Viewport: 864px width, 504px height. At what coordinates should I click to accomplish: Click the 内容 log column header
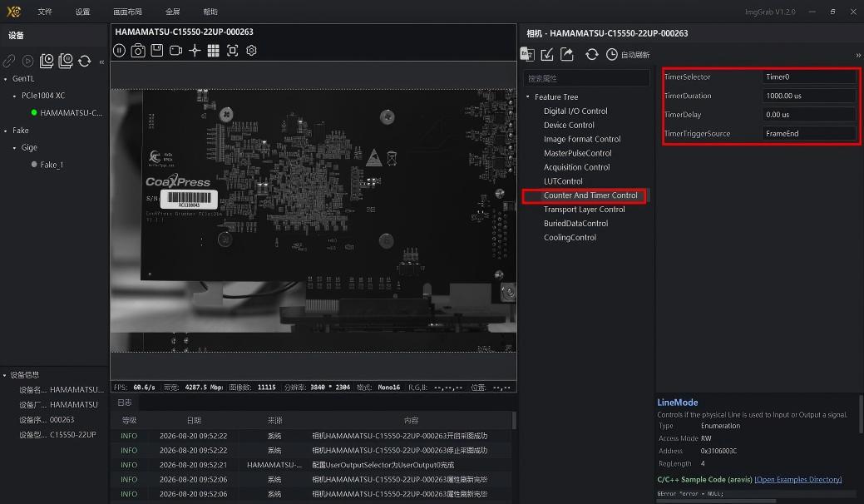click(411, 420)
